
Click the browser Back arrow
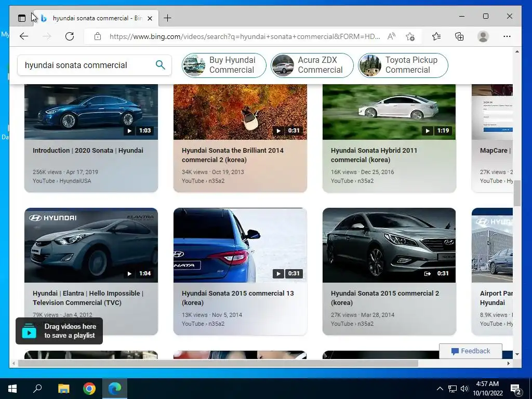24,36
